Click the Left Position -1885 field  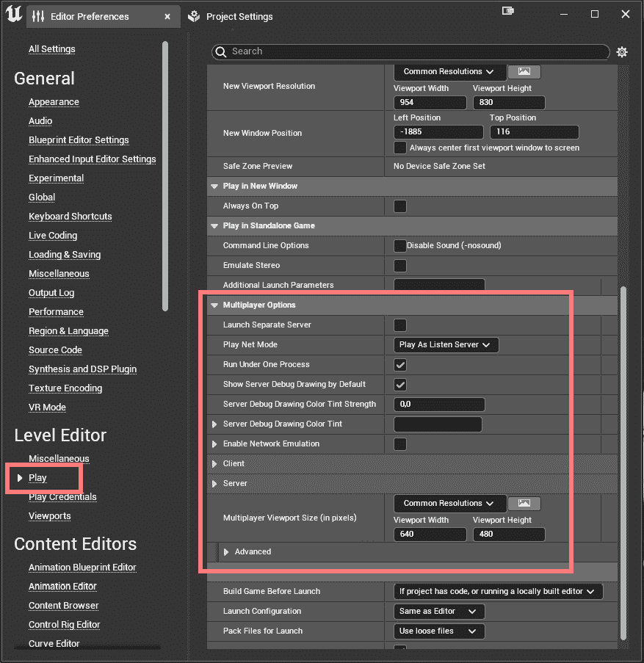[438, 132]
